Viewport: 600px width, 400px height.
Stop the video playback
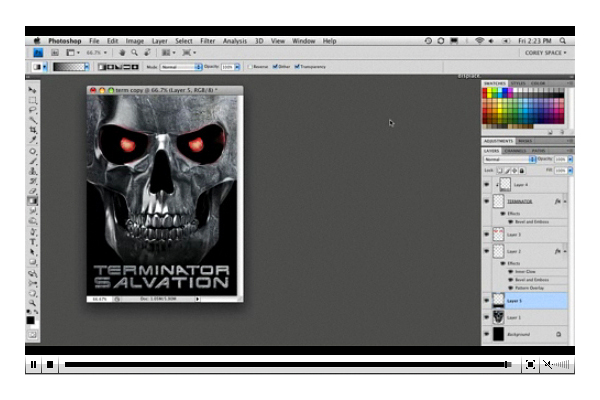[x=50, y=364]
